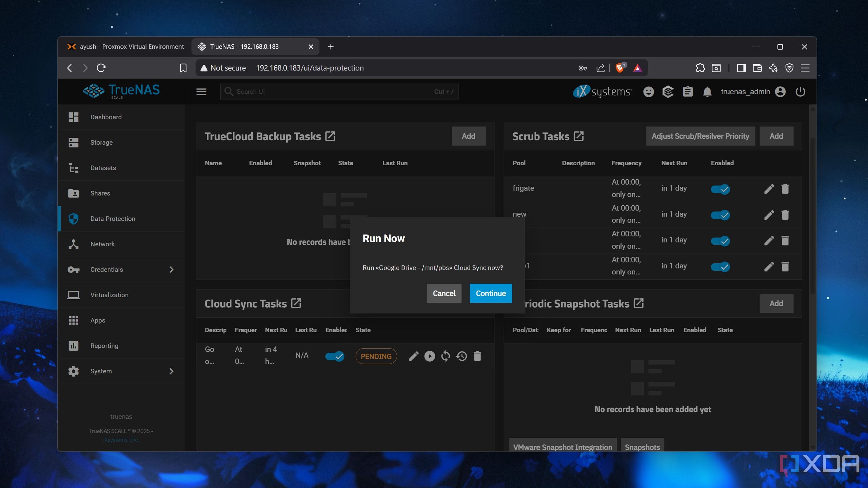Add a Periodic Snapshot task
Image resolution: width=868 pixels, height=488 pixels.
click(776, 303)
